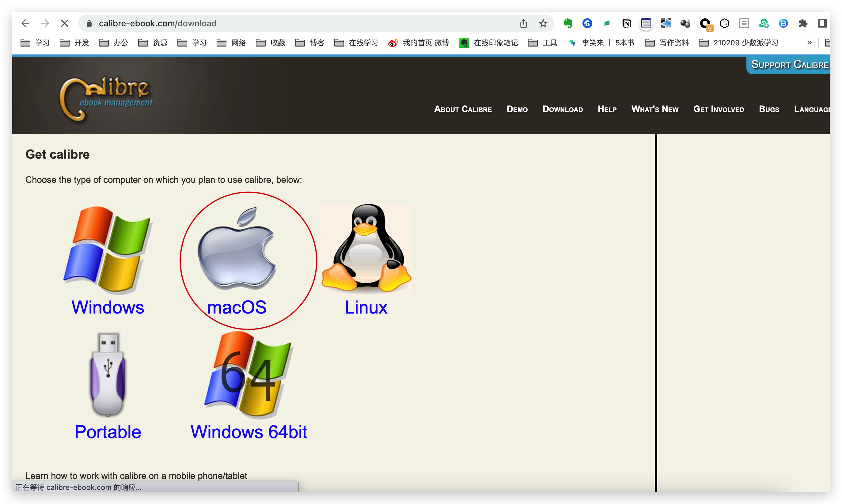The height and width of the screenshot is (504, 842).
Task: Click the Windows 64bit text link
Action: click(x=249, y=432)
